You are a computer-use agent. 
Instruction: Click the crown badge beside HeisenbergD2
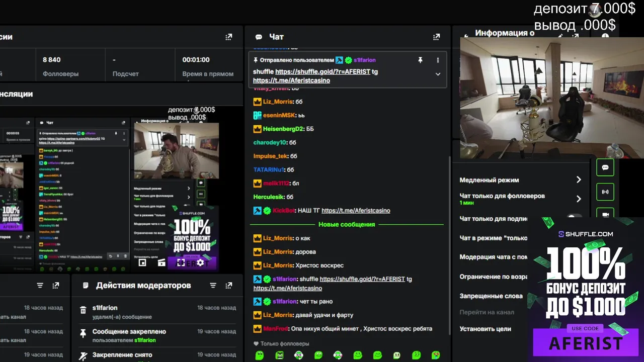point(257,129)
